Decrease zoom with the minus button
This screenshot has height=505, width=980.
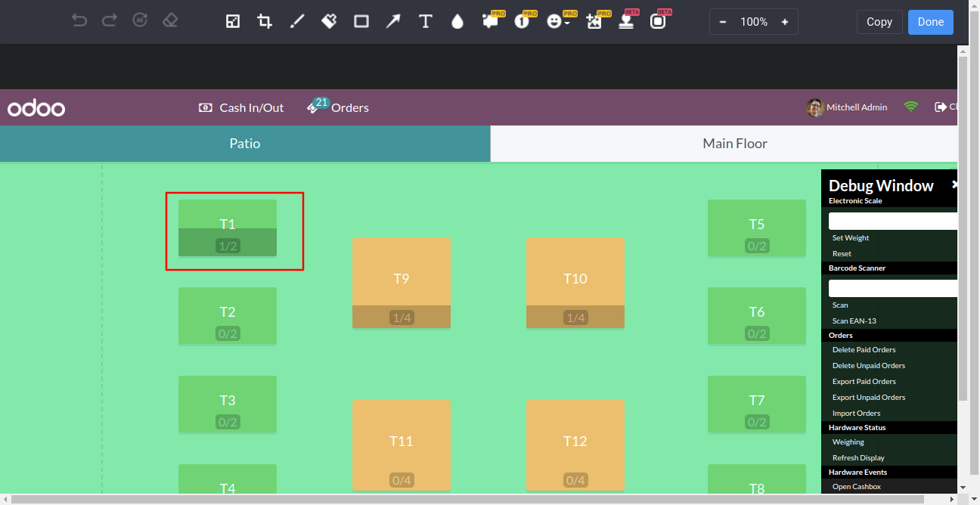[x=723, y=22]
